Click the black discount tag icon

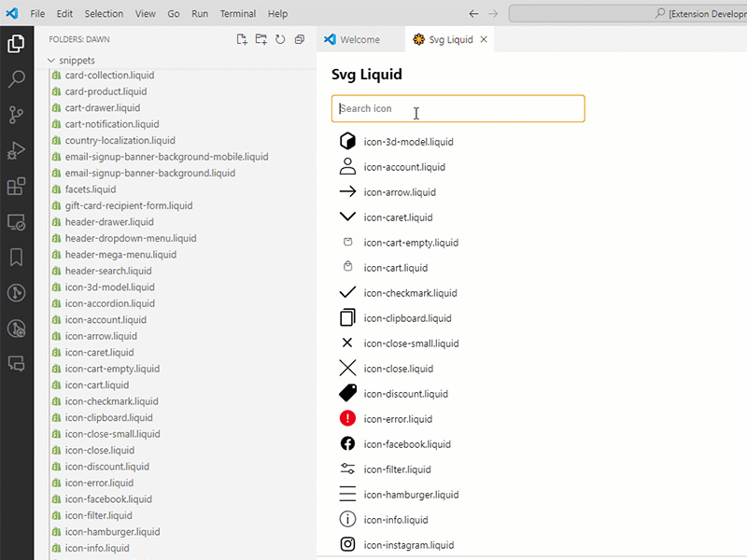tap(347, 393)
